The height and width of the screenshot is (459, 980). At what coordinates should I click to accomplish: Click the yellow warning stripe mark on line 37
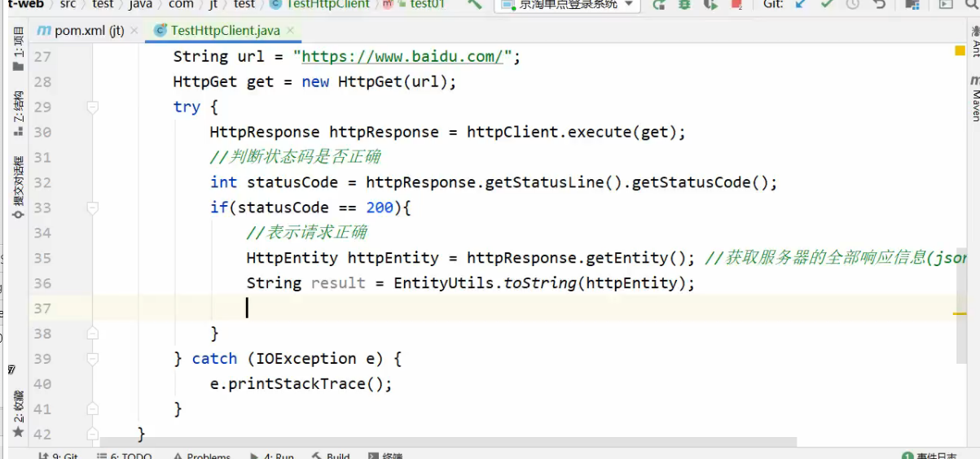[x=960, y=313]
